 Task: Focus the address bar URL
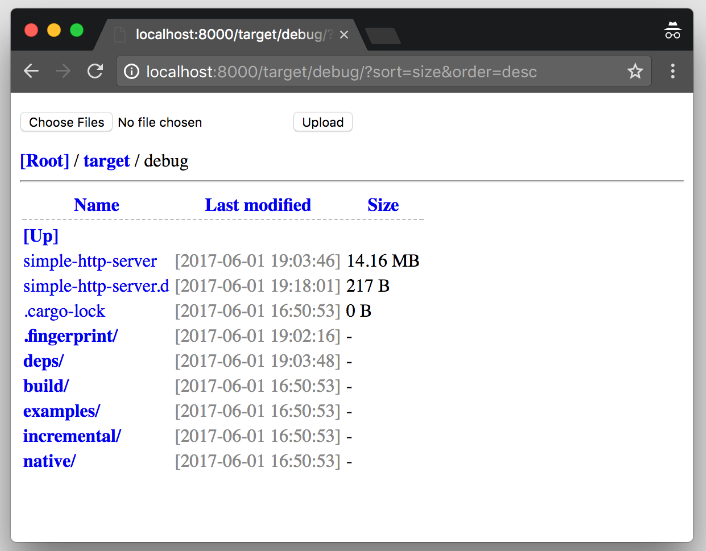click(x=340, y=72)
